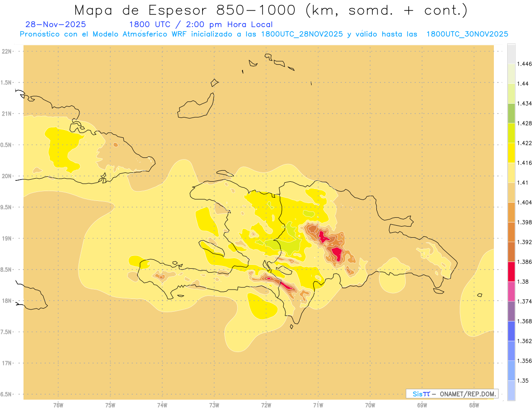
Task: Click the 22N latitude axis label
Action: [x=6, y=51]
